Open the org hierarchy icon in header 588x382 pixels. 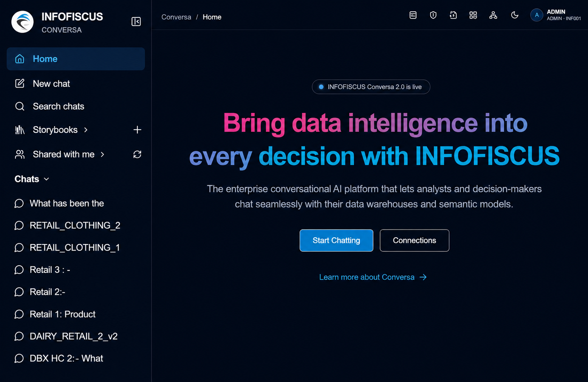pyautogui.click(x=493, y=15)
